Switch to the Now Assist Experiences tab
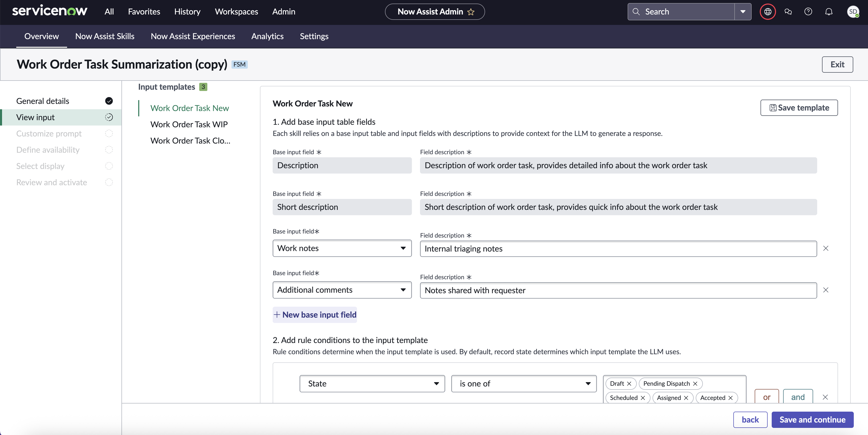This screenshot has width=868, height=435. (x=193, y=36)
